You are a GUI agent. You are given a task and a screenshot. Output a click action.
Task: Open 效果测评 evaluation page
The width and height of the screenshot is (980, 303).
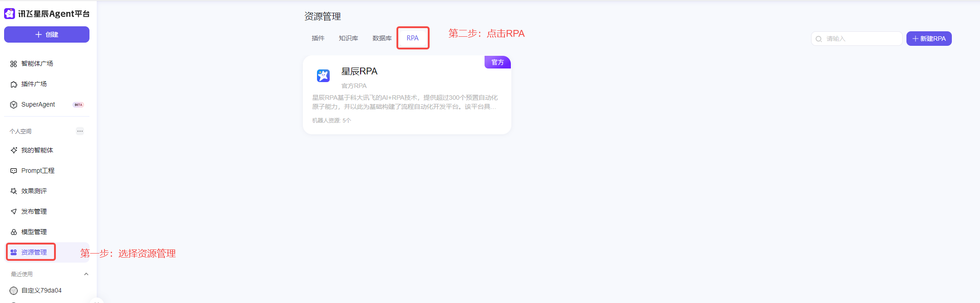(x=34, y=191)
